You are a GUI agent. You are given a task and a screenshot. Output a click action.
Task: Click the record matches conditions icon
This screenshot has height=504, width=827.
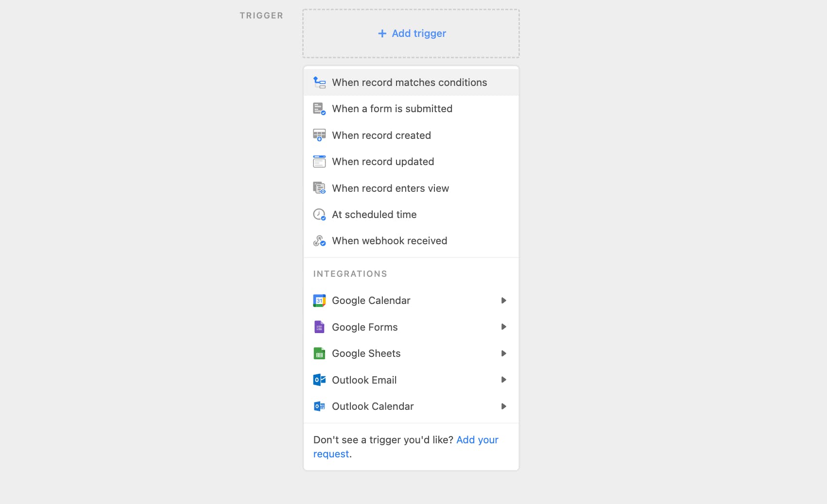[319, 83]
